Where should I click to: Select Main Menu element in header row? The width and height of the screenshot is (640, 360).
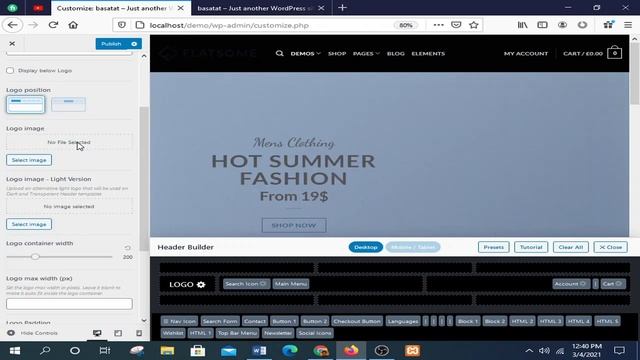tap(291, 284)
